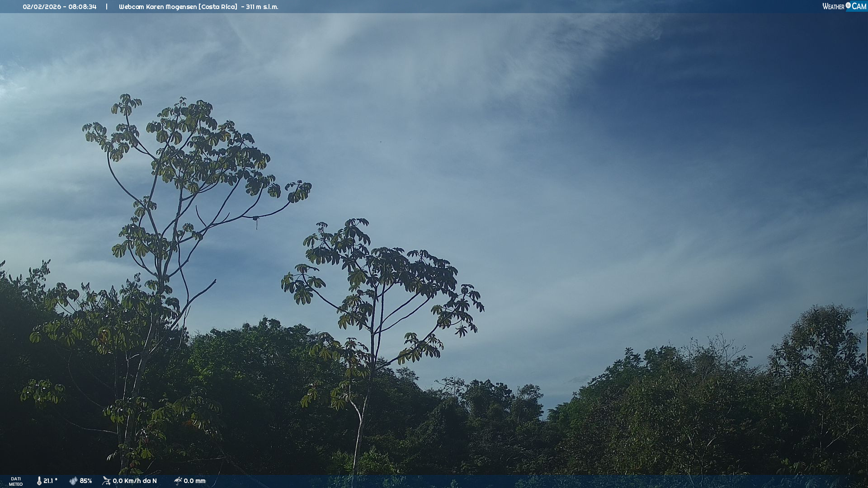Click the thermometer temperature icon
This screenshot has width=868, height=488.
[39, 481]
